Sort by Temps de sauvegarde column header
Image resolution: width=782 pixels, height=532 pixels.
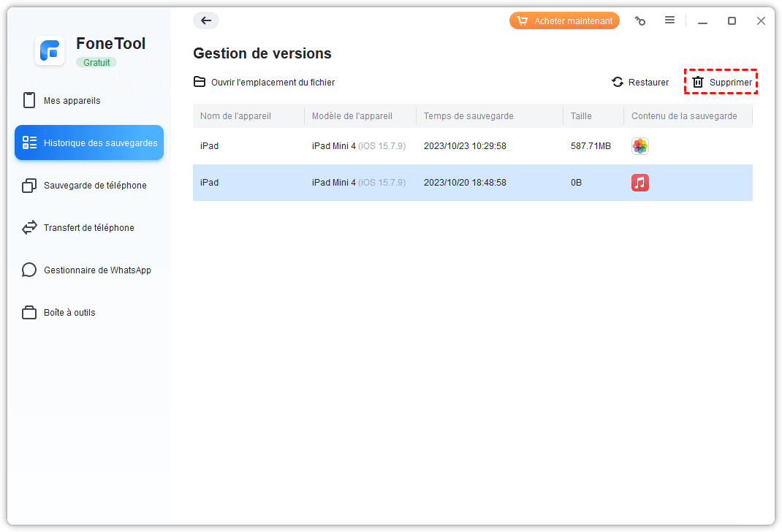468,116
